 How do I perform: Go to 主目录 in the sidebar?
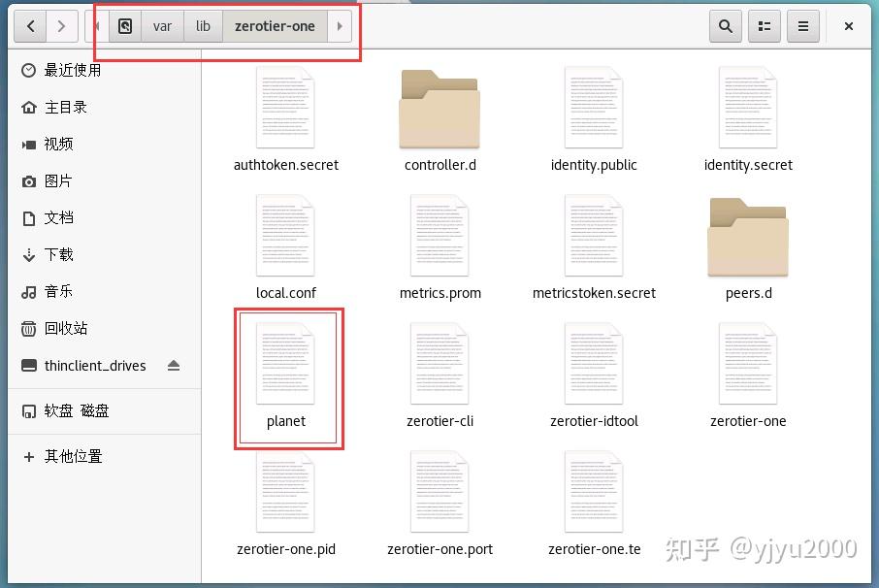pos(65,107)
